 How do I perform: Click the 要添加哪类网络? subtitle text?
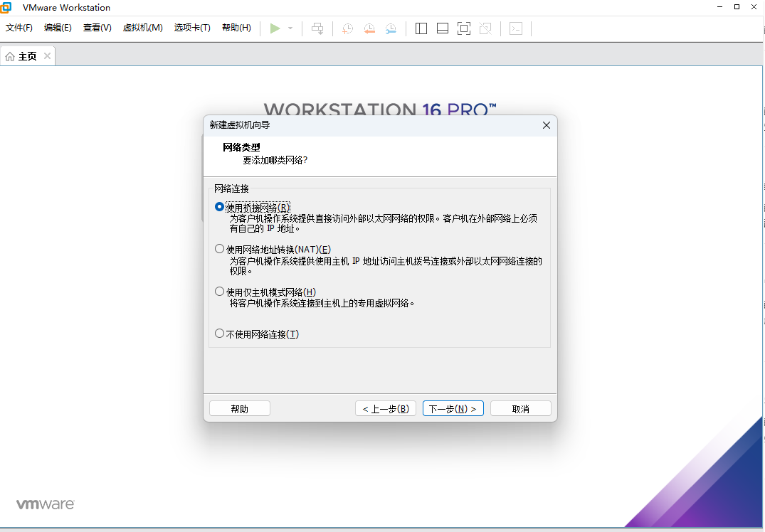pos(275,160)
